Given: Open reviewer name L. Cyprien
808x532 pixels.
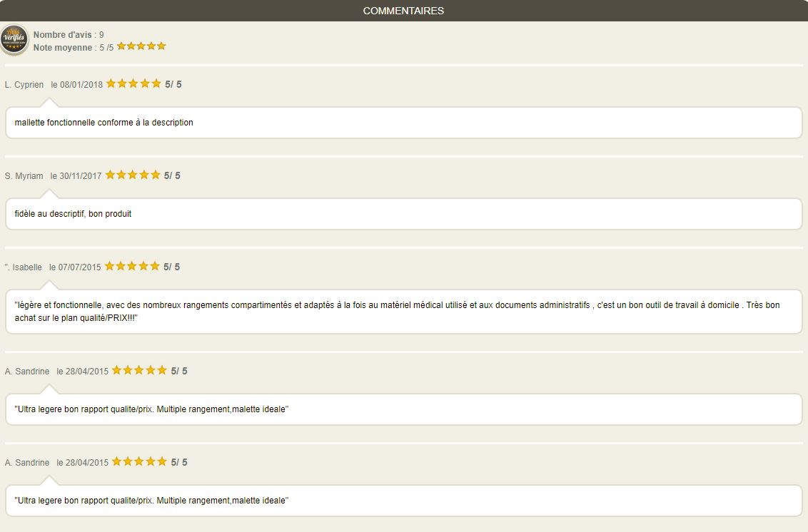Looking at the screenshot, I should click(24, 85).
